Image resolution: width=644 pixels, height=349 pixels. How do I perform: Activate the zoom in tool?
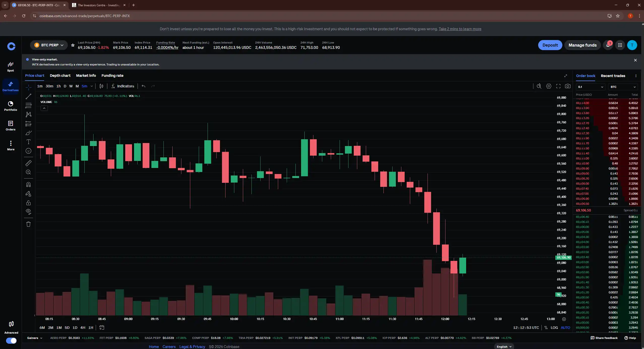coord(28,172)
